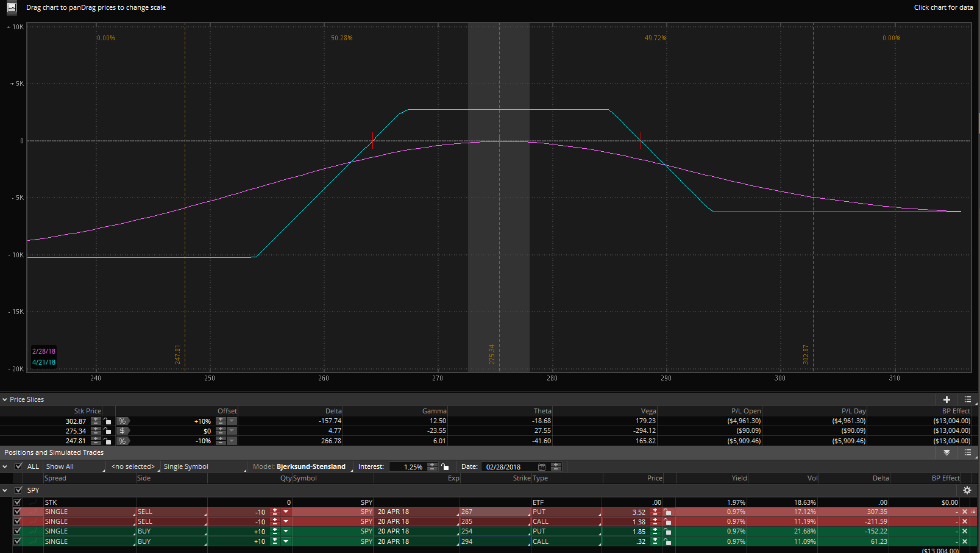Open Positions and Simulated Trades list menu
Image resolution: width=980 pixels, height=553 pixels.
coord(968,452)
